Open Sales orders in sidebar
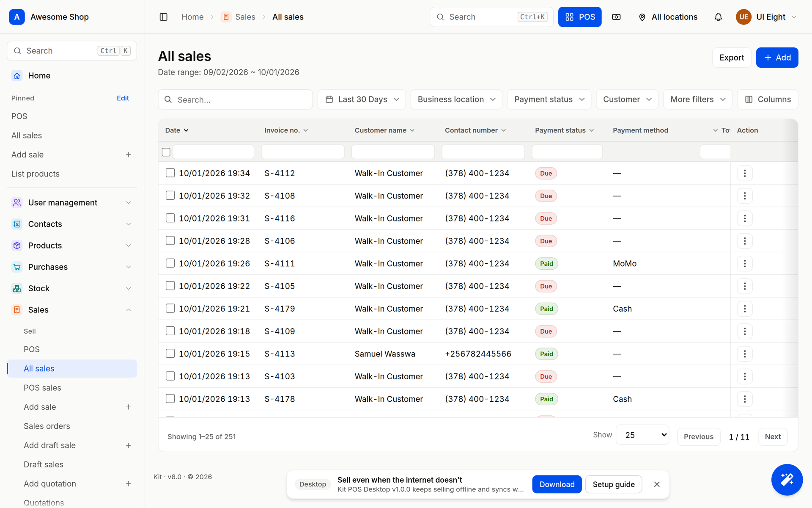Screen dimensions: 812x508 pyautogui.click(x=47, y=426)
